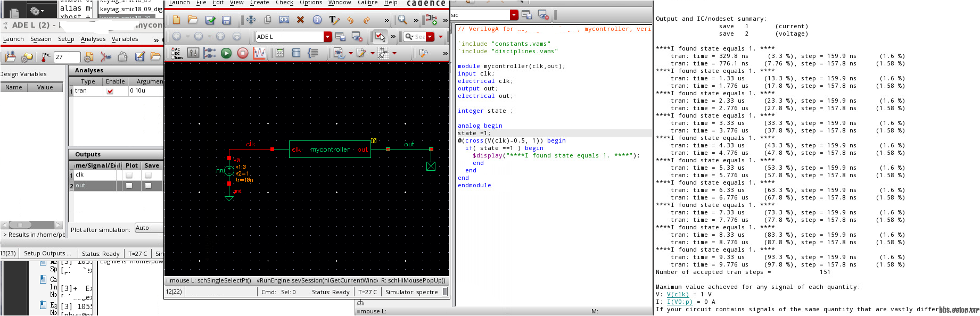Toggle the Plot checkbox for out output
980x316 pixels.
pos(129,186)
